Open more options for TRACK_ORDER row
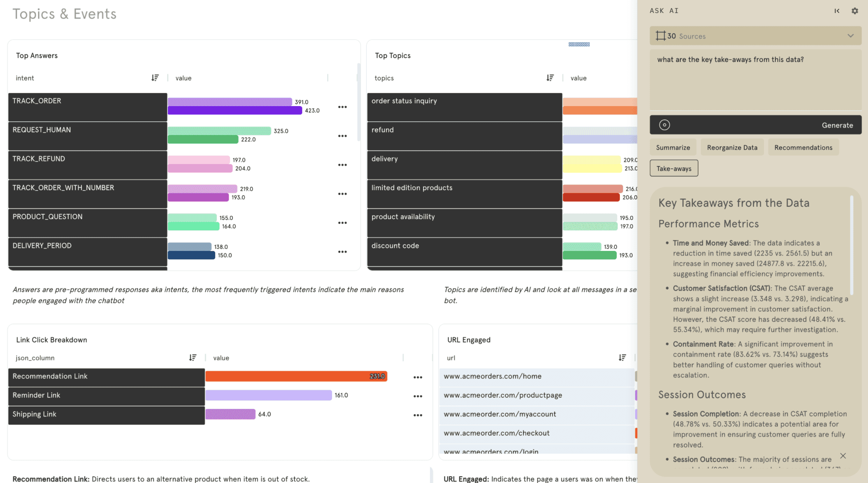868x483 pixels. (x=342, y=107)
